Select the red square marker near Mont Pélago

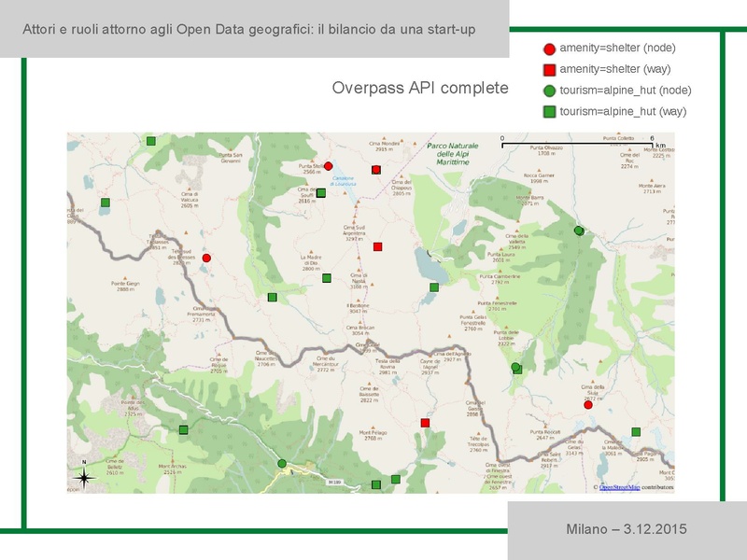point(424,422)
